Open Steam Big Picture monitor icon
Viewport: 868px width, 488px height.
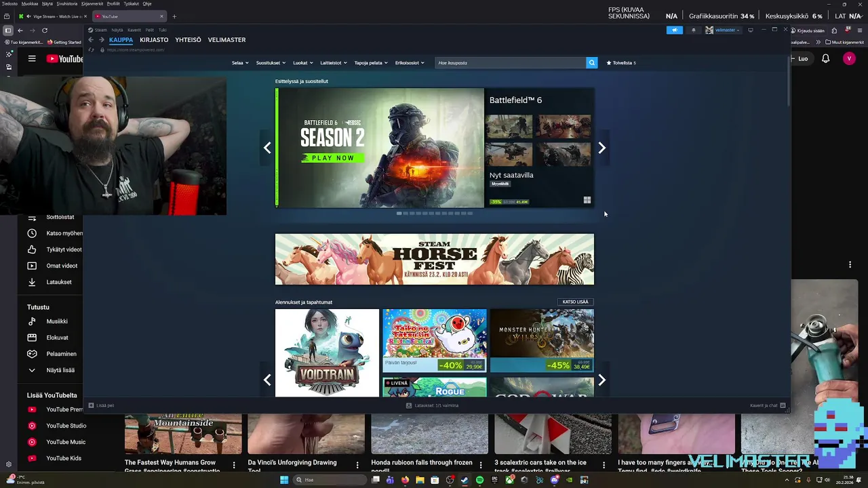(x=750, y=30)
